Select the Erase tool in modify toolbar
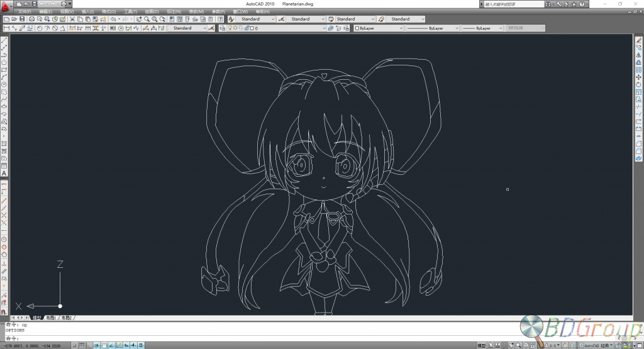This screenshot has height=349, width=644. tap(639, 40)
